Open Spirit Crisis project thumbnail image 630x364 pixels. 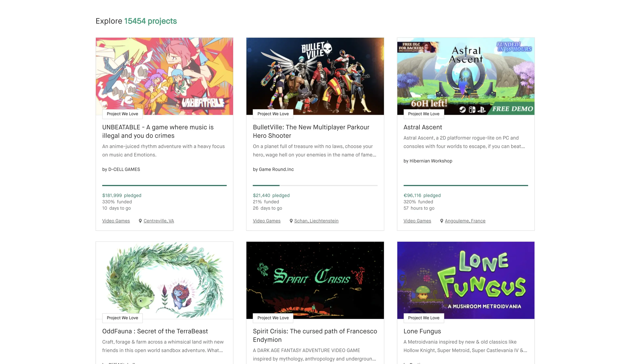pos(315,279)
